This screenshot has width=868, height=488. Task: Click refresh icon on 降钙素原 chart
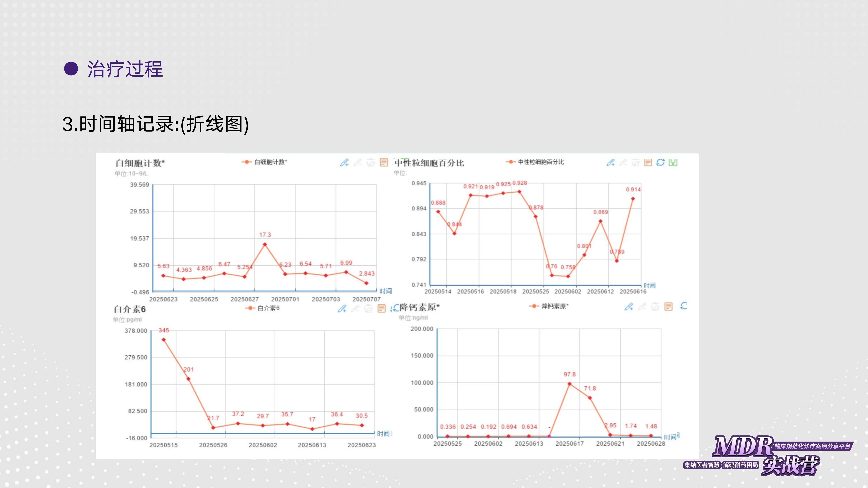[x=683, y=306]
